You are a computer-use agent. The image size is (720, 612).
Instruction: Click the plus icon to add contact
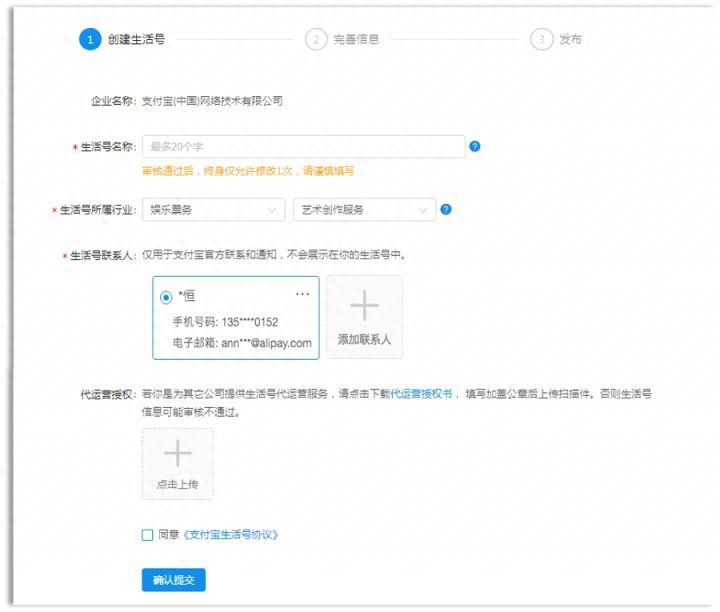(x=364, y=304)
